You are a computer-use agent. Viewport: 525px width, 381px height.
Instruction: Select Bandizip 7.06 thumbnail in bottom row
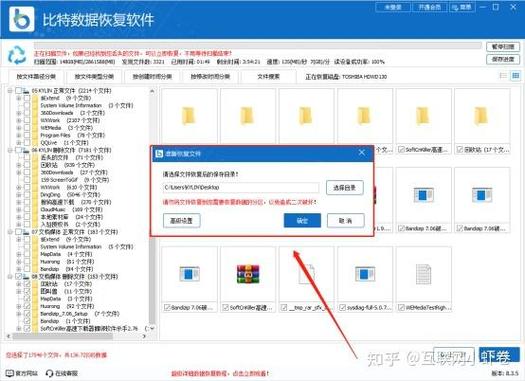[x=189, y=280]
